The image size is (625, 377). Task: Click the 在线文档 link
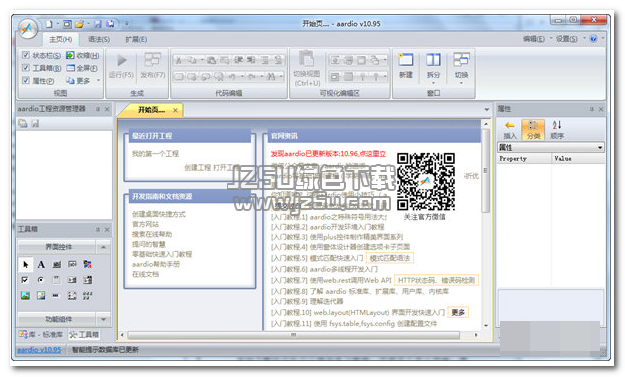pyautogui.click(x=145, y=274)
